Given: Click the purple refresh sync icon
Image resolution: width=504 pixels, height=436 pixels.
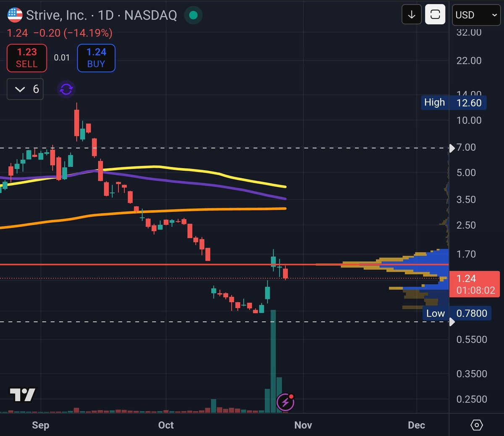Looking at the screenshot, I should point(66,89).
